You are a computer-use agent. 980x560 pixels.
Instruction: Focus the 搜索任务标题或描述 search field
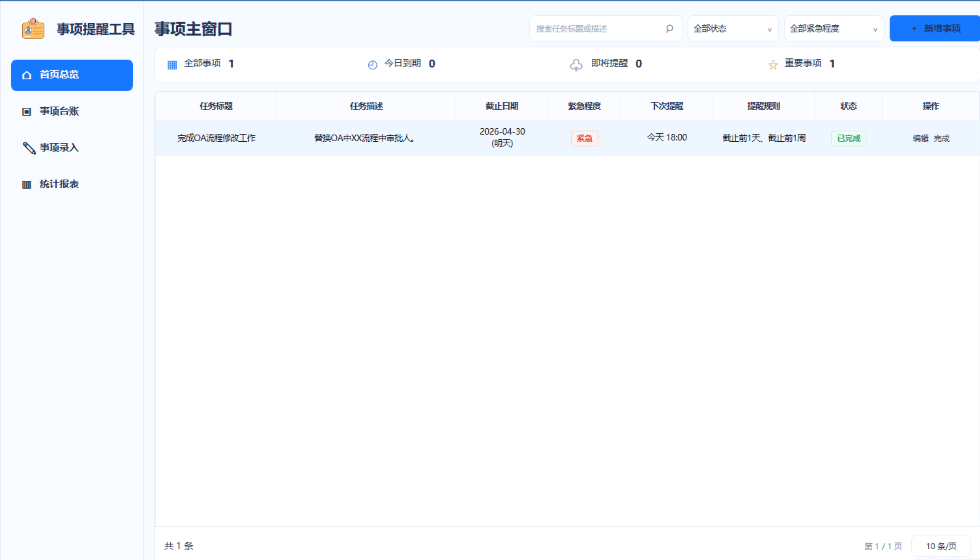605,28
